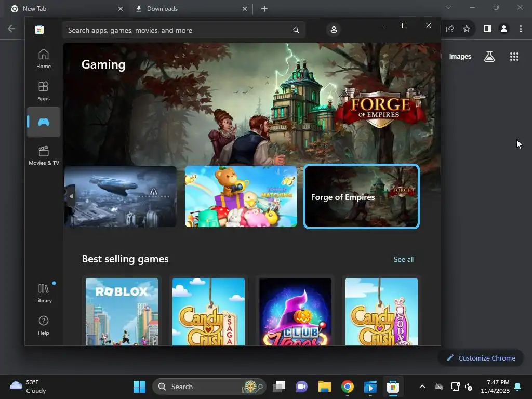Open Chrome's three-dot menu
The width and height of the screenshot is (532, 399).
(521, 29)
